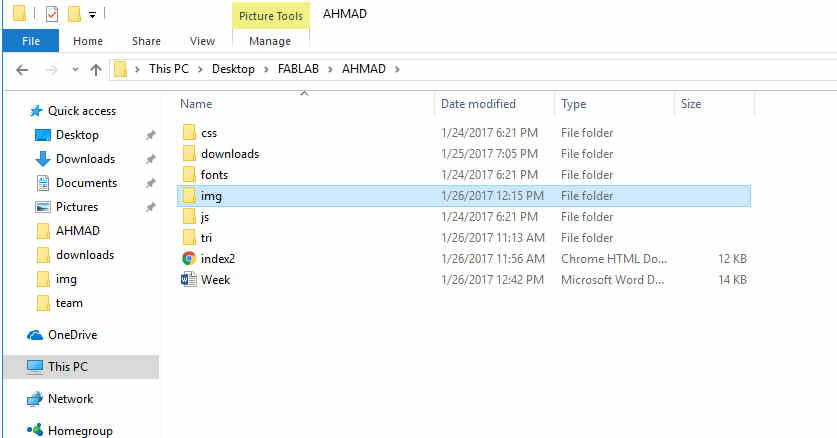Open Pictures in the navigation pane
837x438 pixels.
point(77,207)
